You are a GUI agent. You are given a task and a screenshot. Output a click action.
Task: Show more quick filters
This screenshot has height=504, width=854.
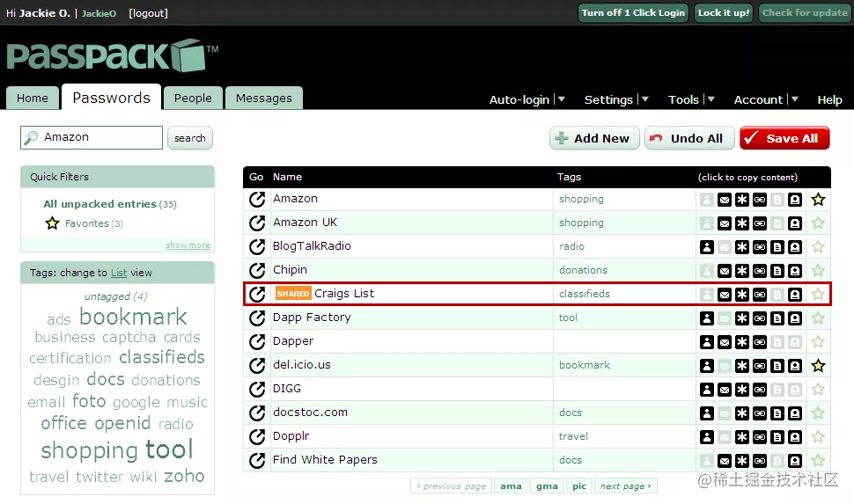pos(188,245)
